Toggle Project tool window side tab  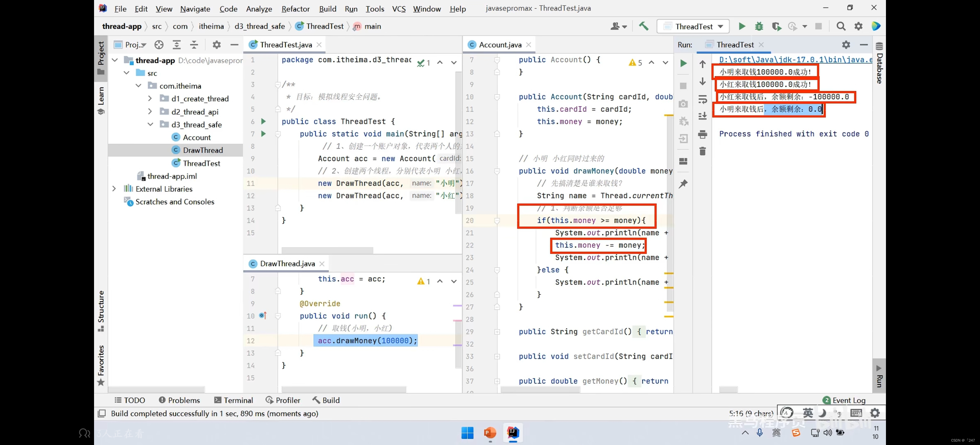[x=101, y=58]
